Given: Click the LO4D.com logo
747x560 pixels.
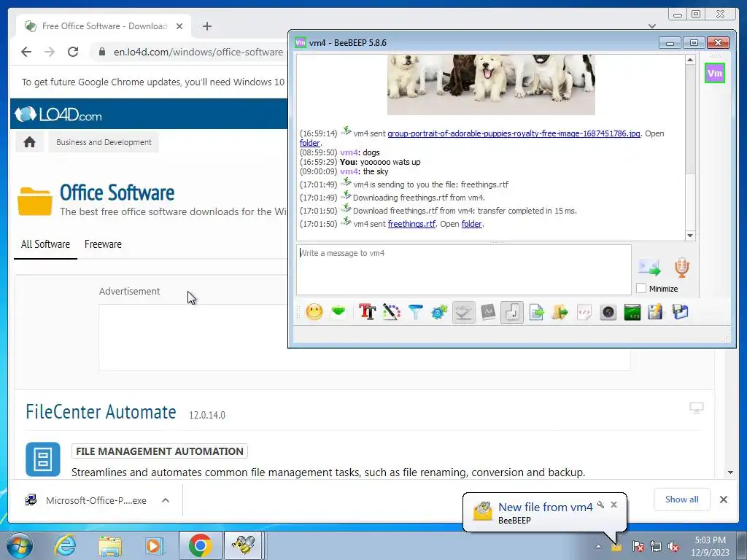Looking at the screenshot, I should [x=58, y=114].
